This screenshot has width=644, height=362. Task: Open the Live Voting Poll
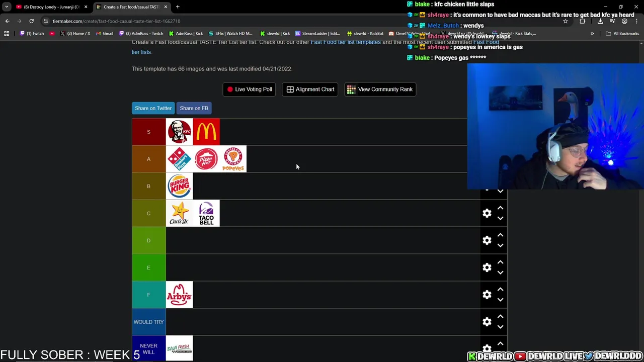pyautogui.click(x=249, y=89)
